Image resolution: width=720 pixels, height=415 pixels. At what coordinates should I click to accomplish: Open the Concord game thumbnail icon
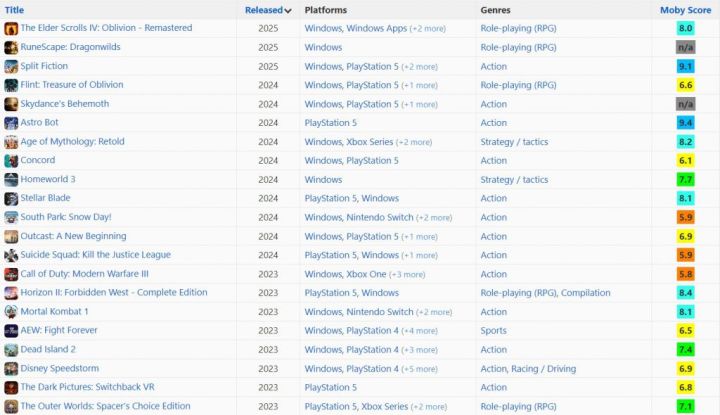11,161
